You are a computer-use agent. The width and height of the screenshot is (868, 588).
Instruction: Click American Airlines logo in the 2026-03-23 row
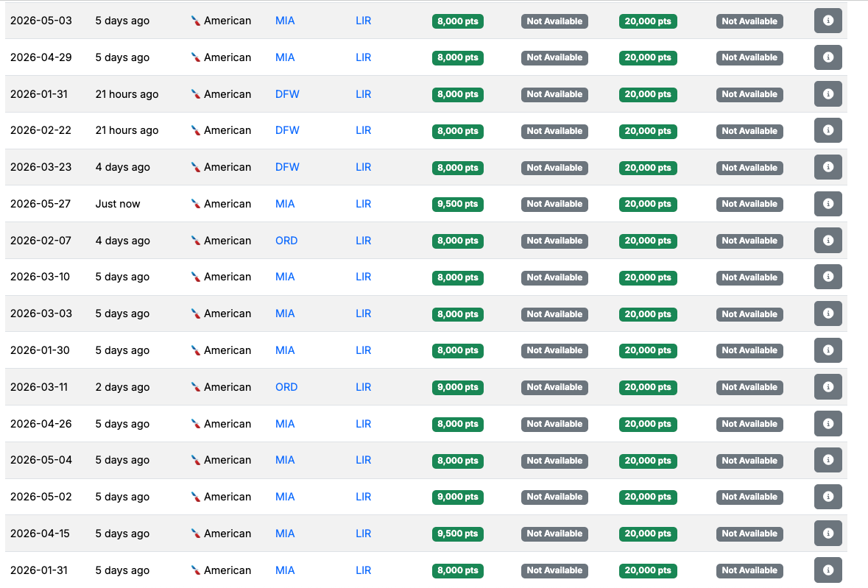[196, 167]
